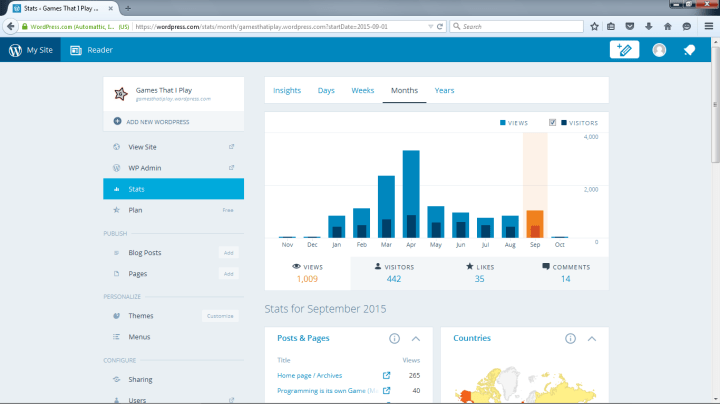Click the URL address bar

(280, 27)
